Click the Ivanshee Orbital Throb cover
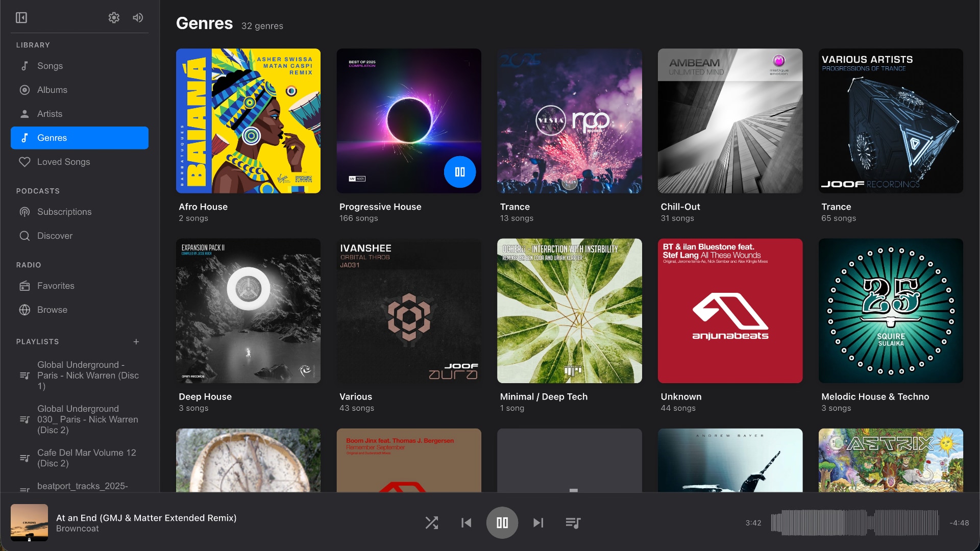The image size is (980, 551). tap(409, 311)
